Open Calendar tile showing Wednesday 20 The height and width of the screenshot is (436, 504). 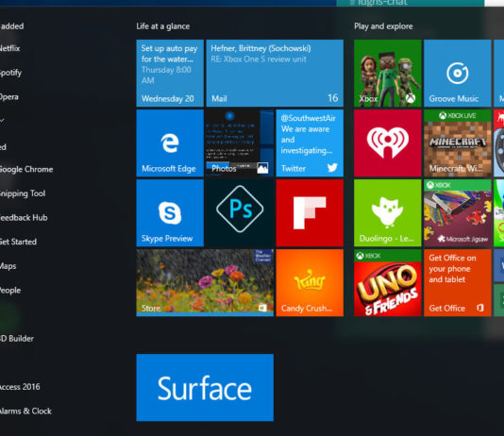[170, 74]
